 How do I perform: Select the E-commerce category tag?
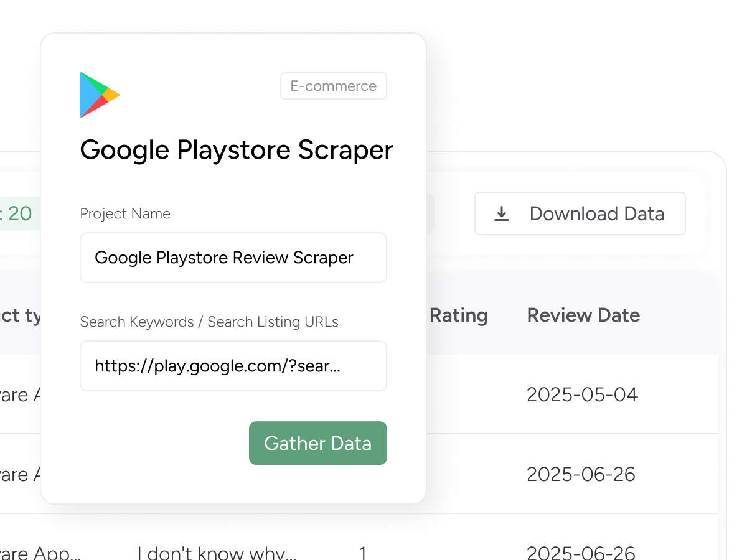pos(333,86)
